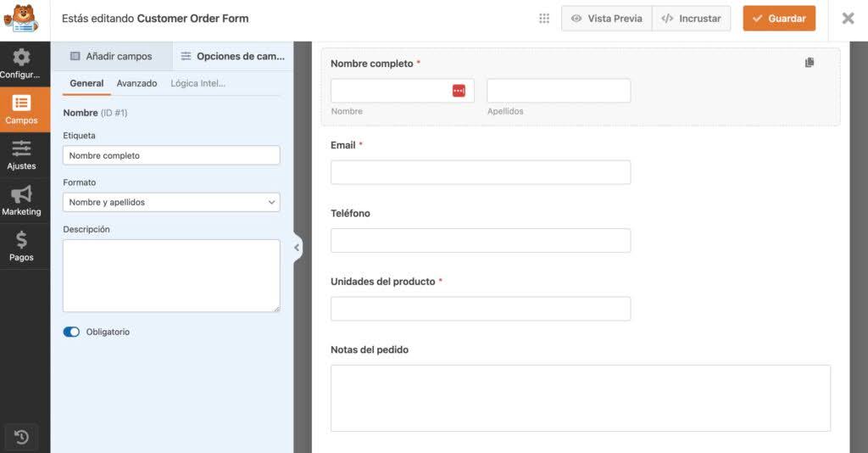The image size is (868, 453).
Task: Open the apps grid menu icon
Action: tap(544, 19)
